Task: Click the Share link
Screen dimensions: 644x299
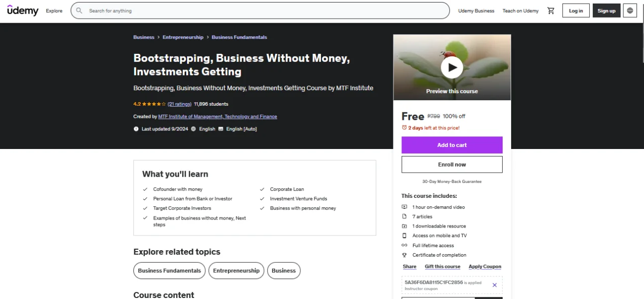Action: point(410,267)
